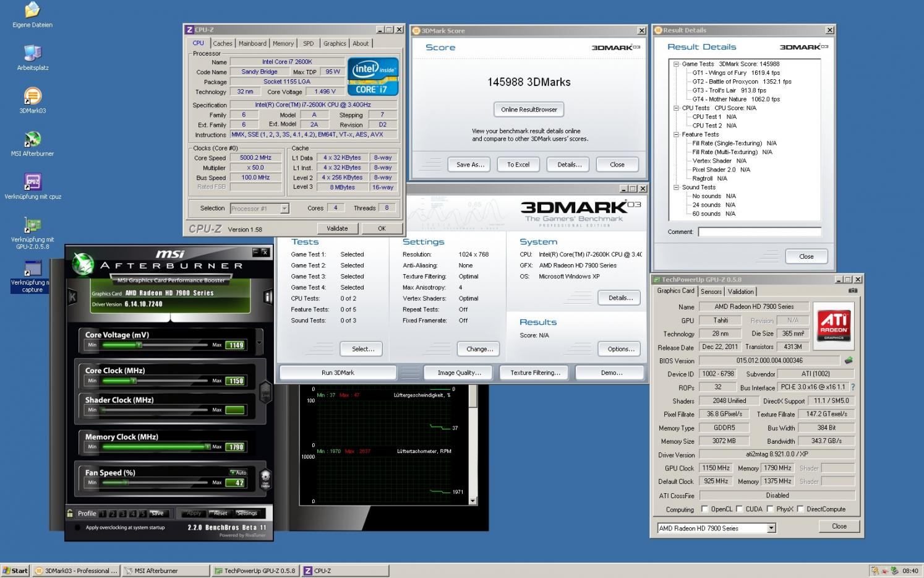924x578 pixels.
Task: Toggle the PhysX checkbox in GPU-Z
Action: coord(770,509)
